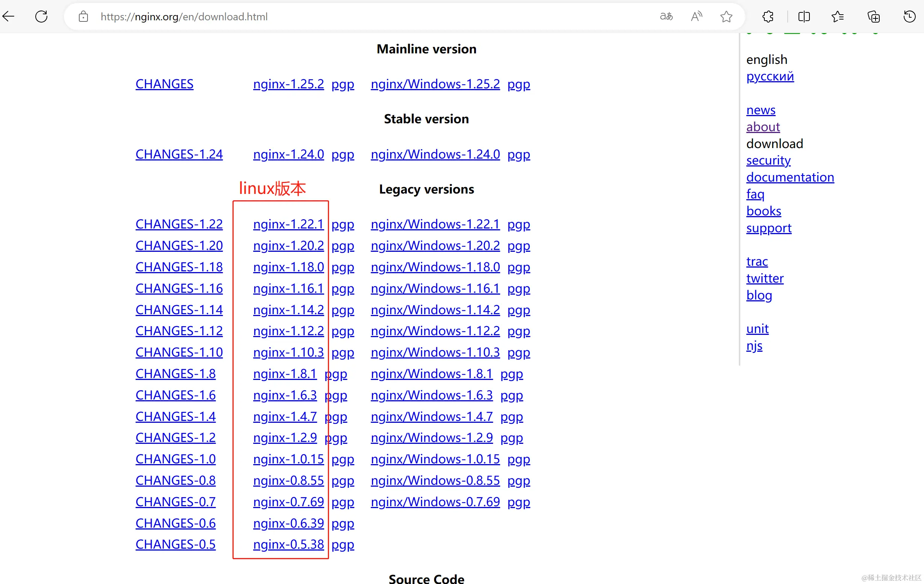The height and width of the screenshot is (584, 924).
Task: Open nginx-1.25.2 mainline version download
Action: 288,83
